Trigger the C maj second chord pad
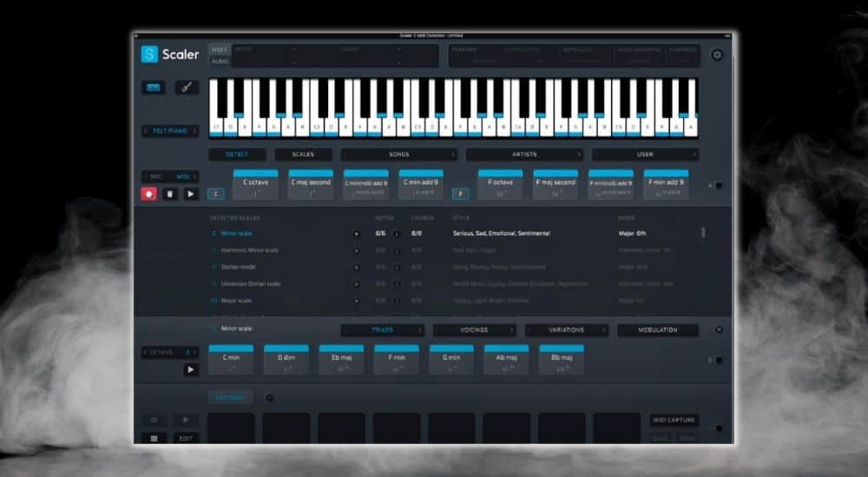This screenshot has width=868, height=477. point(311,185)
